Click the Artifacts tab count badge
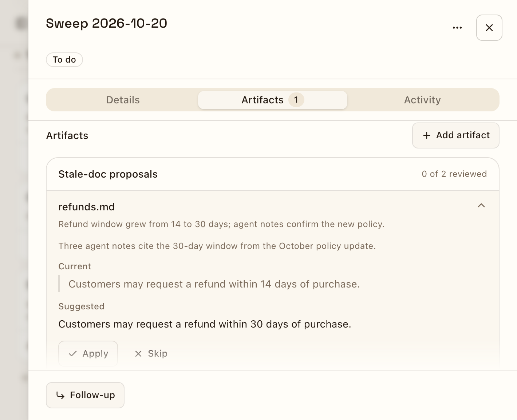The height and width of the screenshot is (420, 517). pos(296,100)
